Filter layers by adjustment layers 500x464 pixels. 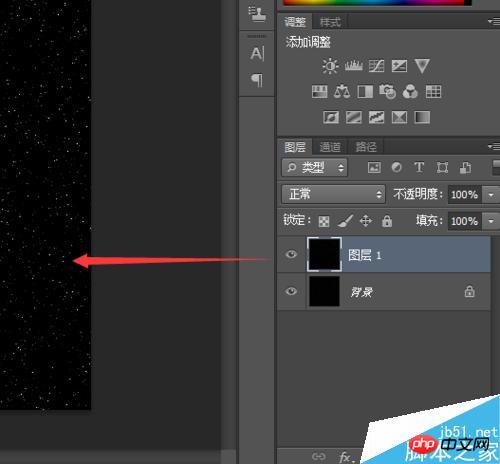[x=396, y=167]
